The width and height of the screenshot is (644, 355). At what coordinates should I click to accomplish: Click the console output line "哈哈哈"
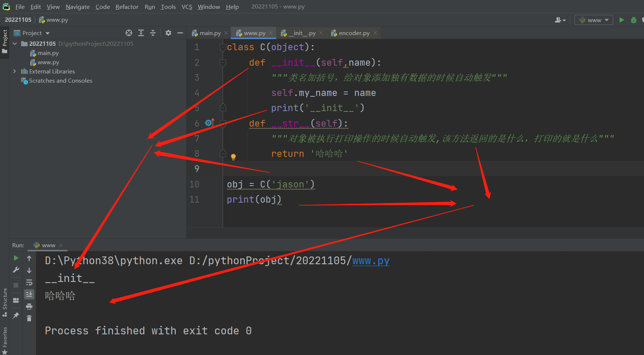(x=60, y=296)
